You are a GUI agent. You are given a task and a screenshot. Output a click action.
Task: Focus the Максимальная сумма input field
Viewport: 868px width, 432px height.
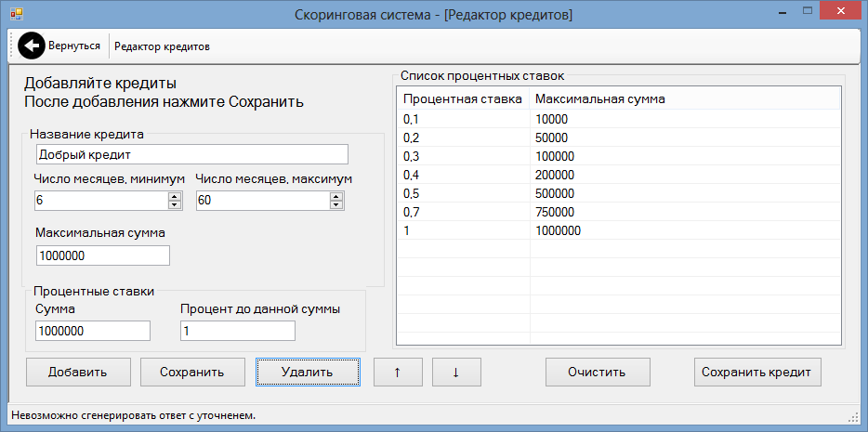pyautogui.click(x=103, y=255)
